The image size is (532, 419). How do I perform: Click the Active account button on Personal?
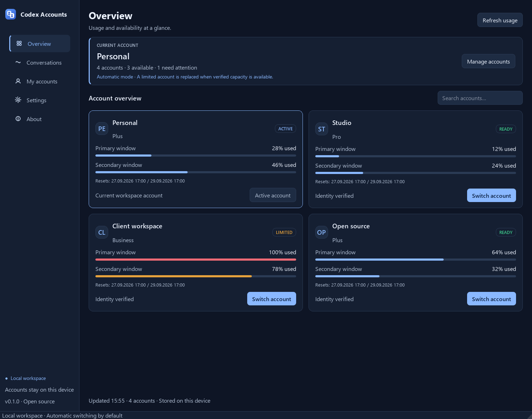point(273,195)
